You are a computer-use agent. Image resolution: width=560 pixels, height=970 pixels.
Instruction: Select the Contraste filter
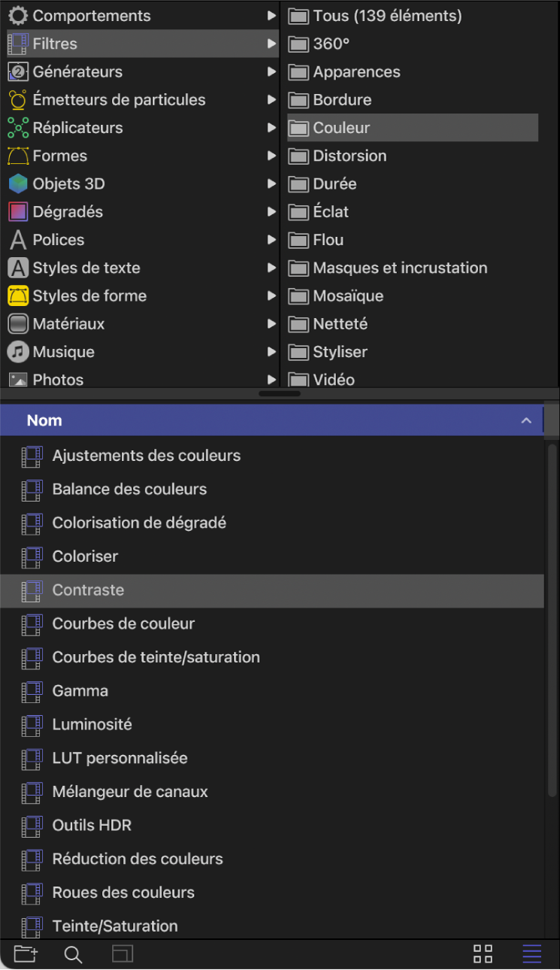pyautogui.click(x=88, y=590)
